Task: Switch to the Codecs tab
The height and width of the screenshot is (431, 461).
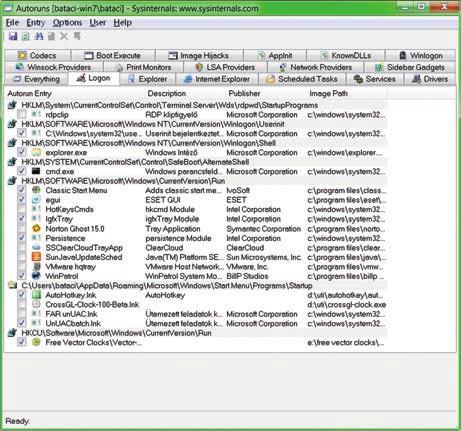Action: (x=37, y=55)
